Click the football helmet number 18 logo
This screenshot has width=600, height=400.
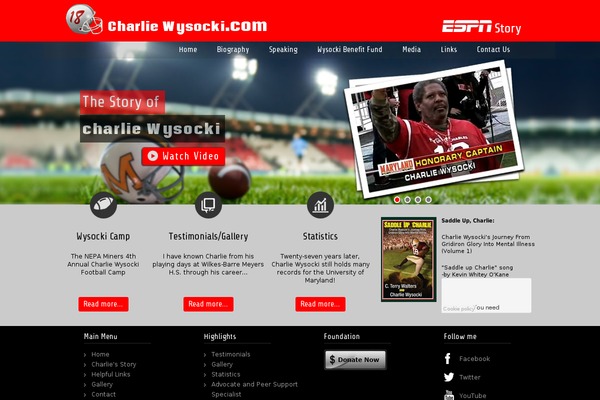(x=84, y=20)
